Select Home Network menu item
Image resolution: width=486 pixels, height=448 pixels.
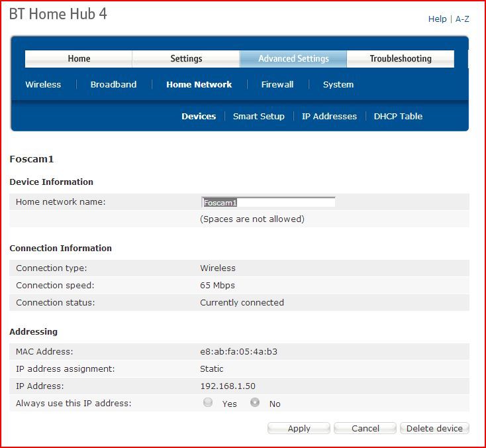point(199,84)
